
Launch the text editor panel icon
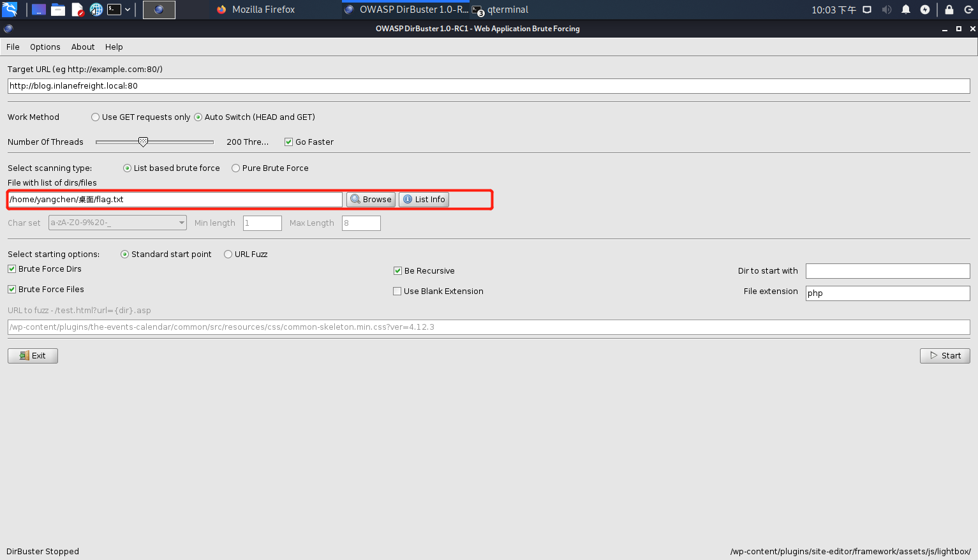pos(78,10)
